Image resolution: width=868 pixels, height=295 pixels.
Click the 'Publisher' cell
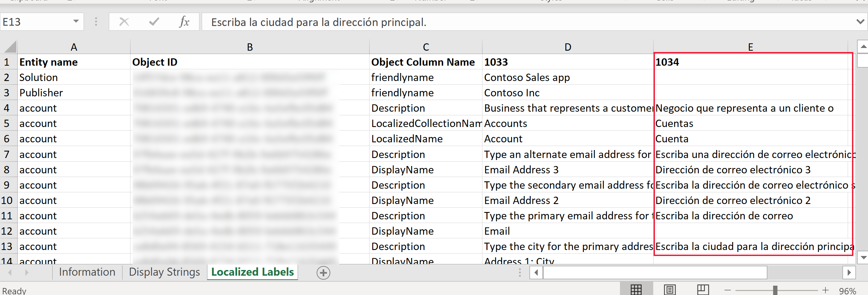(74, 93)
